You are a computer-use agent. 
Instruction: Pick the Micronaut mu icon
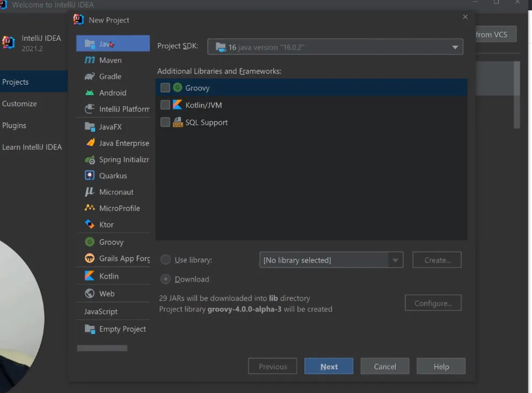[x=90, y=192]
